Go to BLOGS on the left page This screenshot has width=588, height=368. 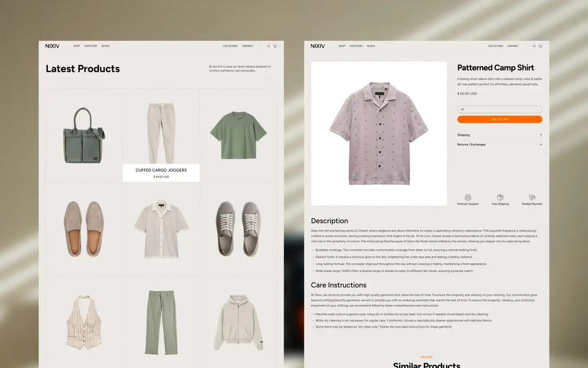point(105,46)
